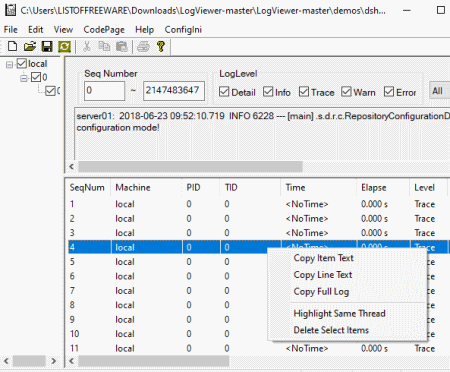Click the Paste clipboard icon
Screen dimensions: 450x372
122,46
